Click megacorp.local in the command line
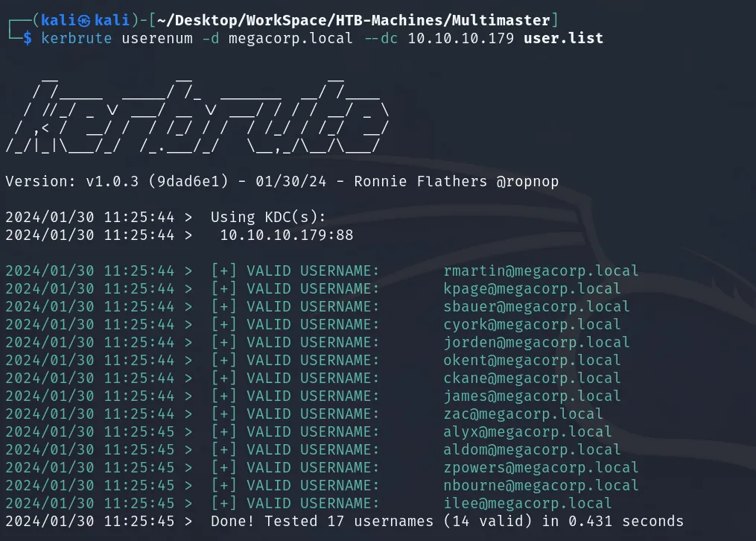Viewport: 756px width, 541px height. coord(290,39)
